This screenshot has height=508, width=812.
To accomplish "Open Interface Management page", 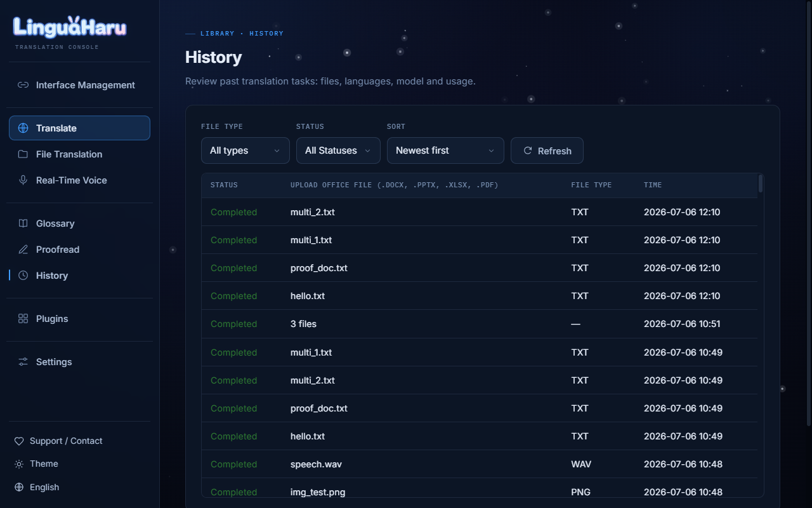I will click(79, 85).
